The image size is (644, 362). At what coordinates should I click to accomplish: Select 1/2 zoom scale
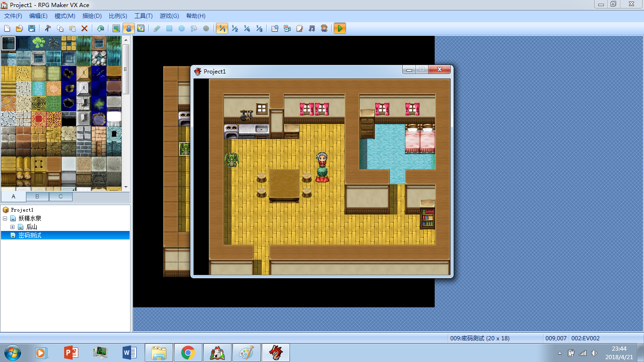tap(234, 28)
